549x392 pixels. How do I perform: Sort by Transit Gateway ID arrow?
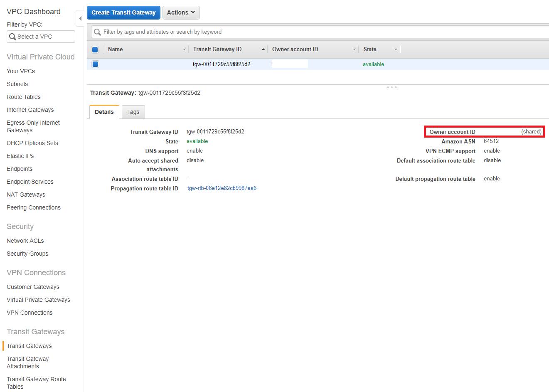point(263,49)
